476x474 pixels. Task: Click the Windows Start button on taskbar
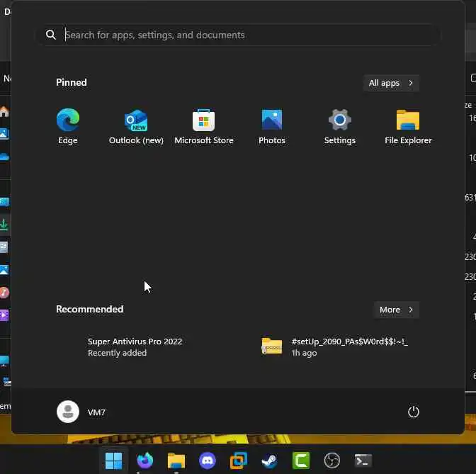click(x=113, y=461)
